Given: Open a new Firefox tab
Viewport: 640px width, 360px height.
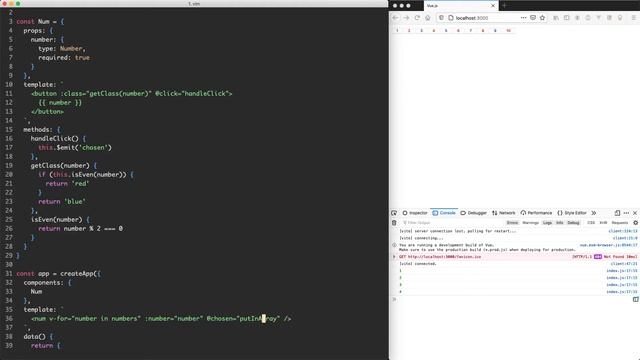Looking at the screenshot, I should 504,6.
